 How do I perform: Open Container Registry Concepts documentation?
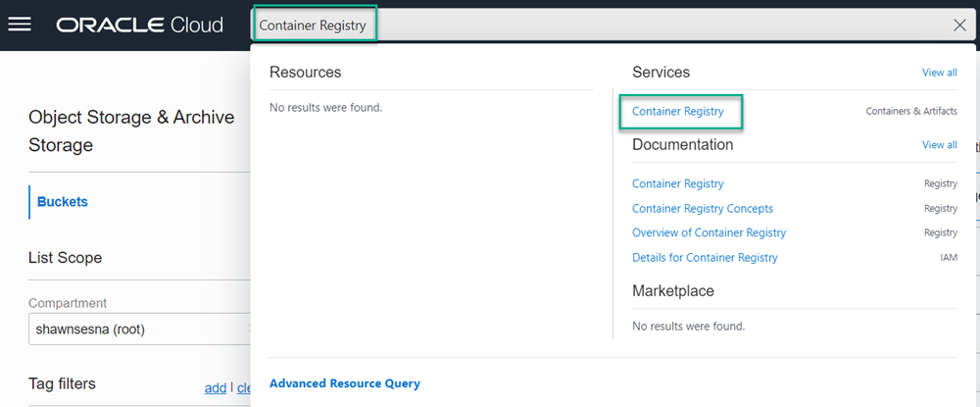[703, 208]
